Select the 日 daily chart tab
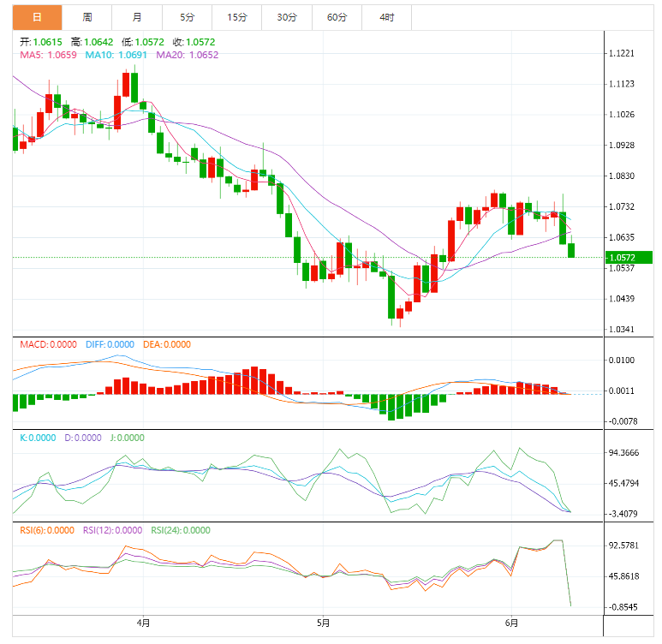The width and height of the screenshot is (662, 644). click(37, 17)
